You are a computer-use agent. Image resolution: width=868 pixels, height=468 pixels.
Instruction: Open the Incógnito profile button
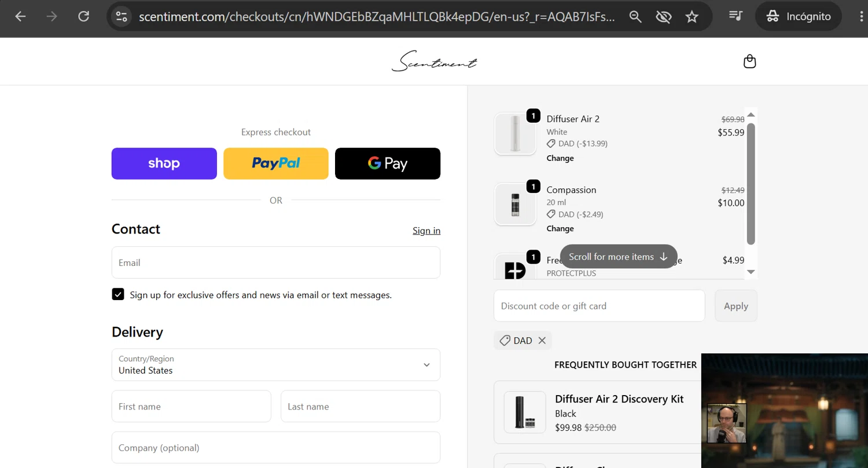click(x=799, y=16)
